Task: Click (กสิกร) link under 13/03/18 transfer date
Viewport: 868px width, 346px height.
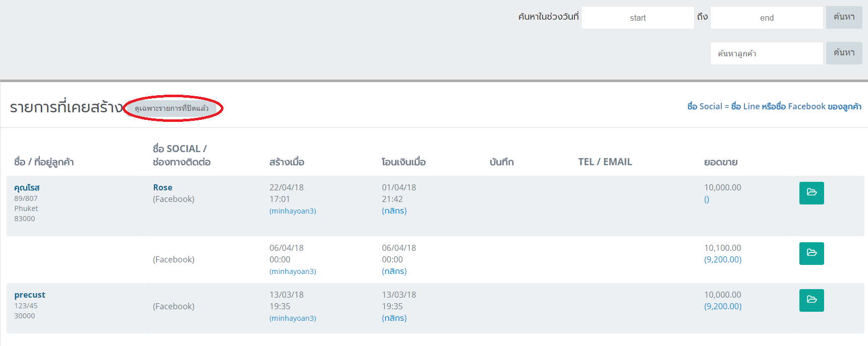Action: point(394,318)
